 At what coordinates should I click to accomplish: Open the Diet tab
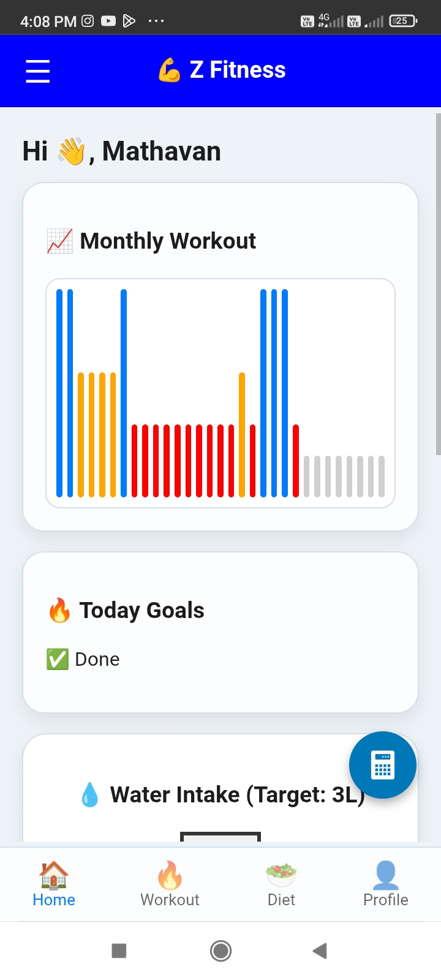pos(281,884)
